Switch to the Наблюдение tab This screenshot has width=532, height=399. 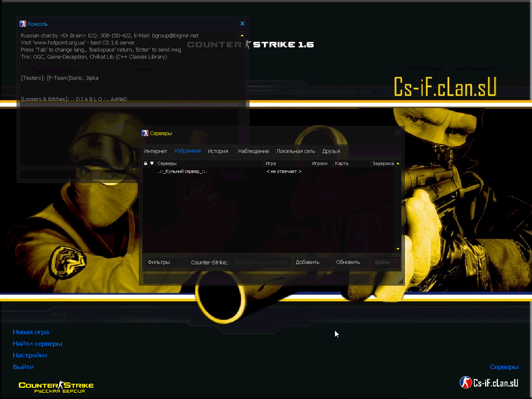tap(254, 151)
